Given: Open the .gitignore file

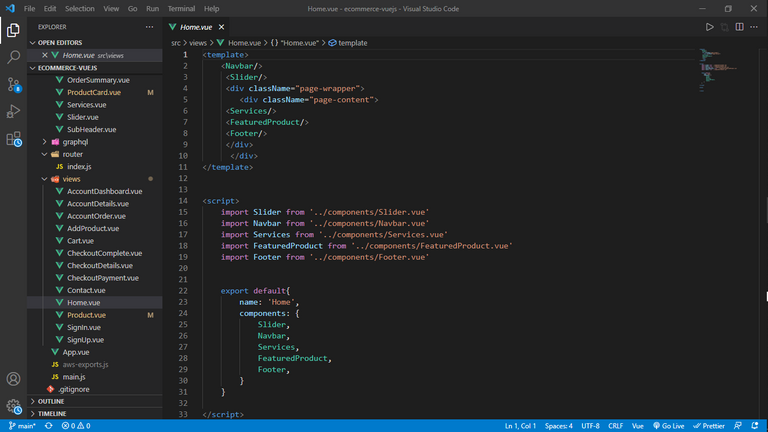Looking at the screenshot, I should pos(73,389).
